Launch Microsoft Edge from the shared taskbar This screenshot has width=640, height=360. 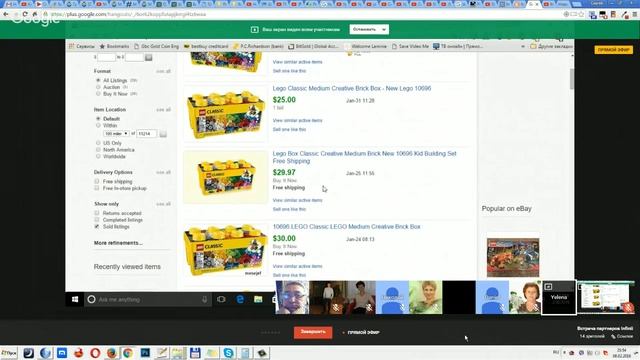[x=240, y=300]
